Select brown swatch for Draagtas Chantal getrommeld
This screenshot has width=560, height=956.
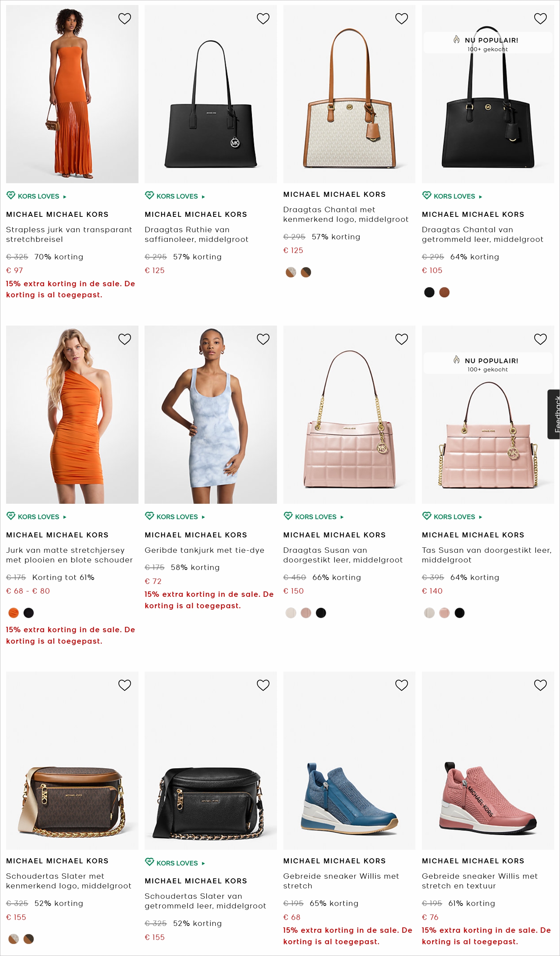(444, 292)
